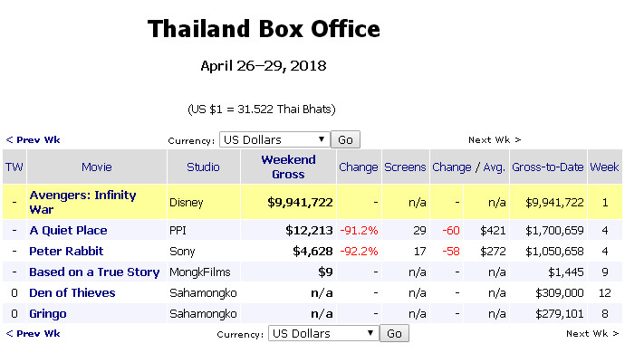
Task: Open the A Quiet Place movie link
Action: coord(68,230)
